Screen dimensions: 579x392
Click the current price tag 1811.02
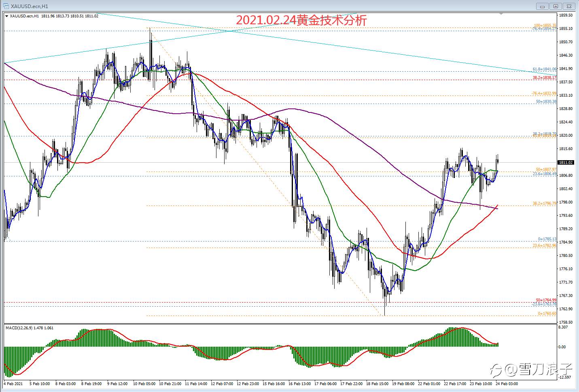pos(566,163)
